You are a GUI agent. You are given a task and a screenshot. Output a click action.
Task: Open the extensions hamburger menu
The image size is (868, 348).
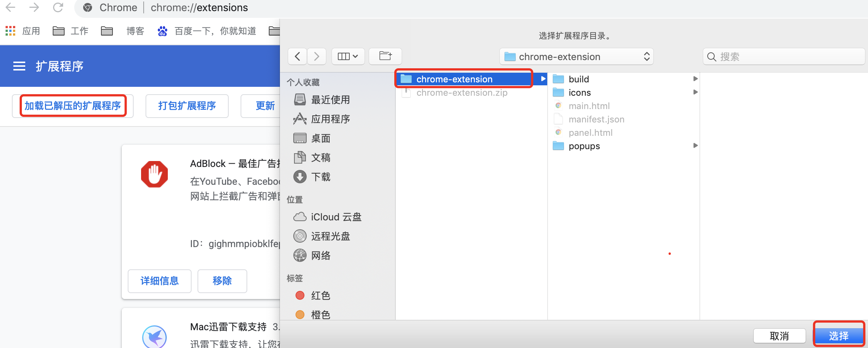pyautogui.click(x=19, y=66)
